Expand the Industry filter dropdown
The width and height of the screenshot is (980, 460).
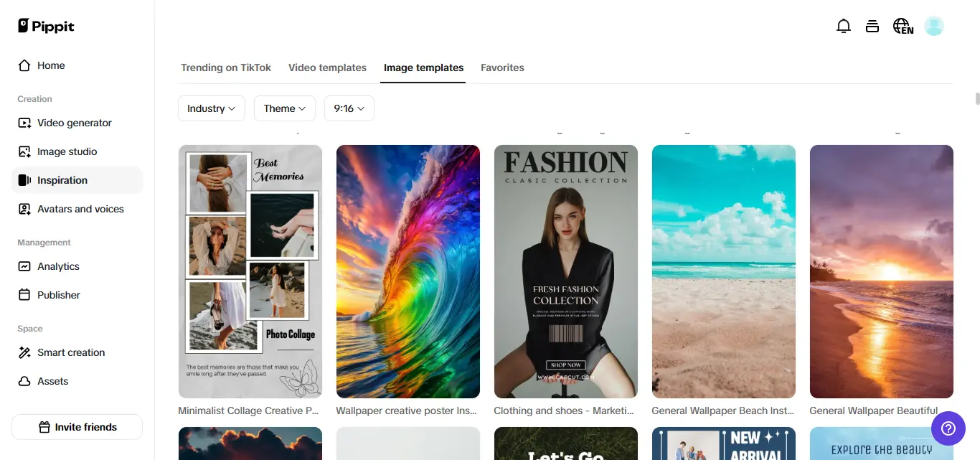coord(211,108)
